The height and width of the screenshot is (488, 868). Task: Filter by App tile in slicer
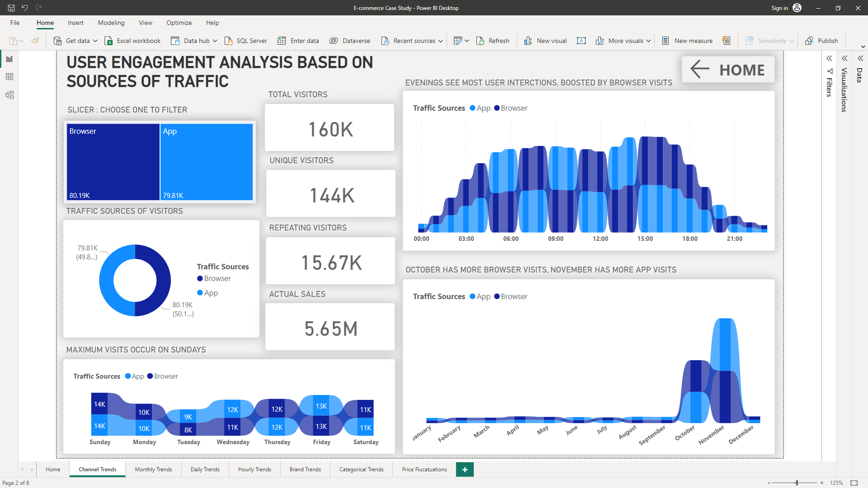(x=207, y=162)
